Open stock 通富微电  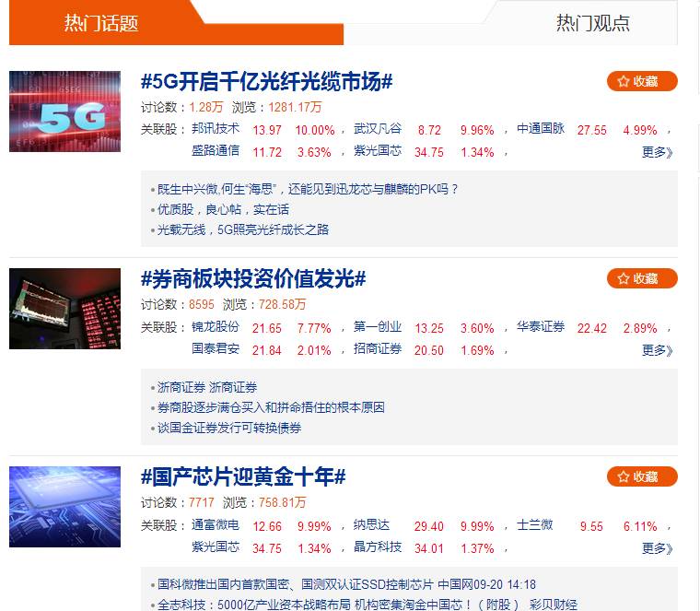click(x=216, y=524)
